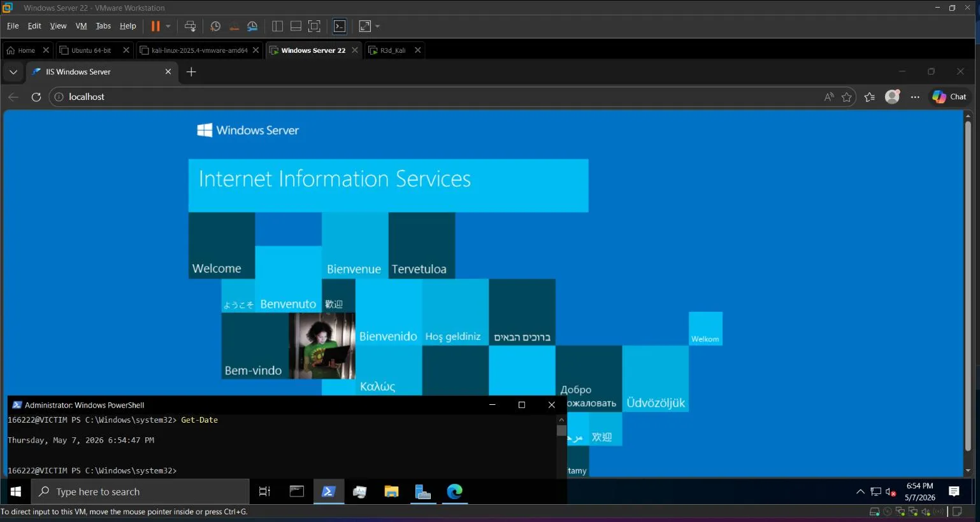Open Task View on the taskbar
The width and height of the screenshot is (980, 522).
coord(264,491)
